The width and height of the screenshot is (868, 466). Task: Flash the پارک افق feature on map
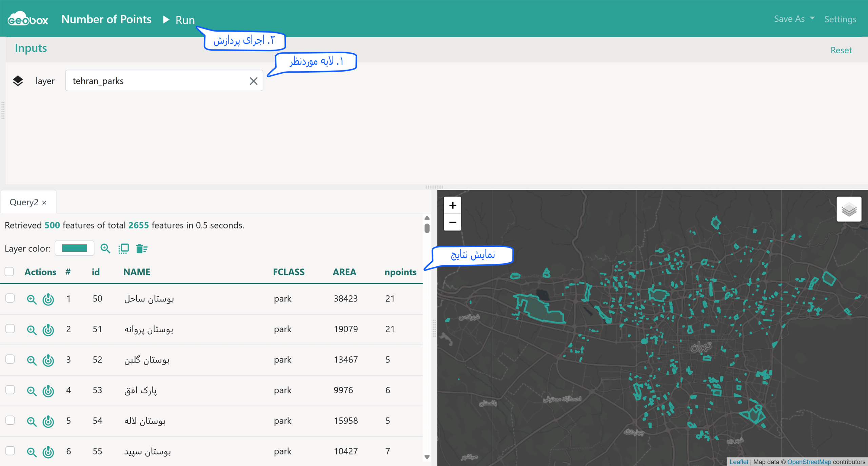(x=48, y=391)
